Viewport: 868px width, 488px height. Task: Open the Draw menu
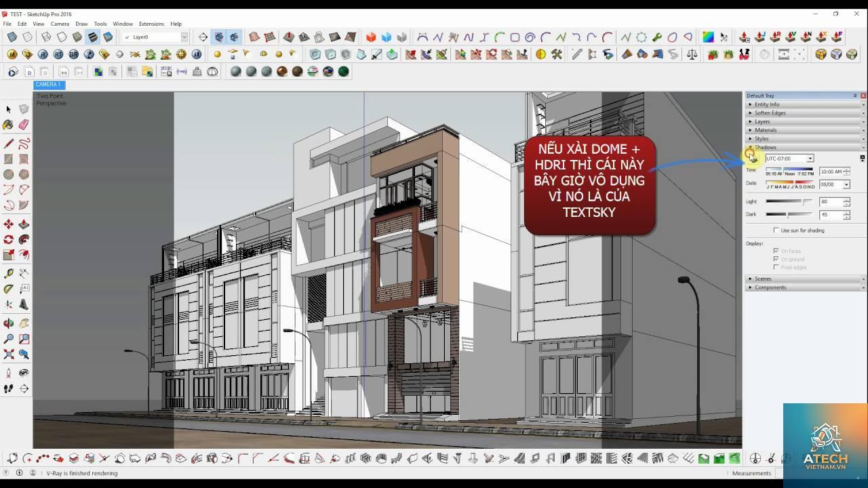[81, 24]
